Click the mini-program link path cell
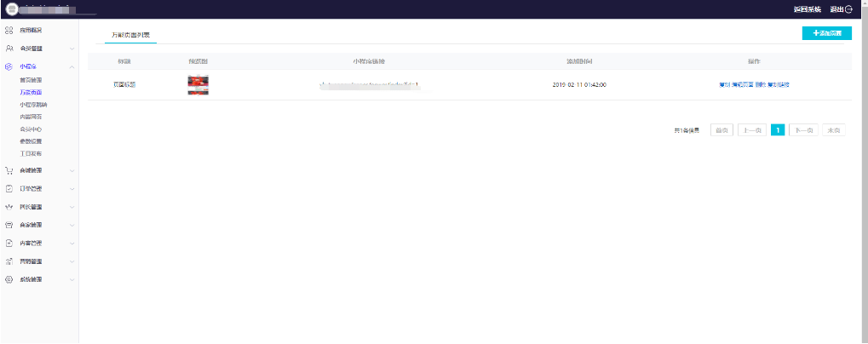 pos(369,85)
